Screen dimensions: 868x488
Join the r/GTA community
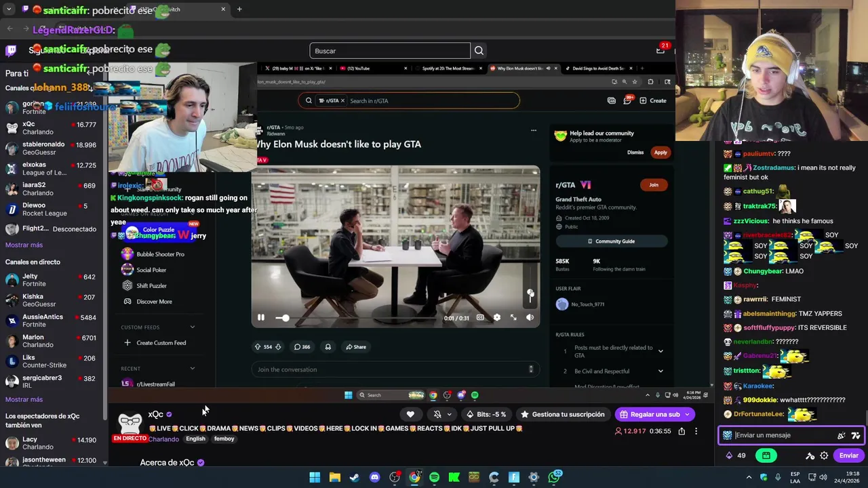(654, 185)
